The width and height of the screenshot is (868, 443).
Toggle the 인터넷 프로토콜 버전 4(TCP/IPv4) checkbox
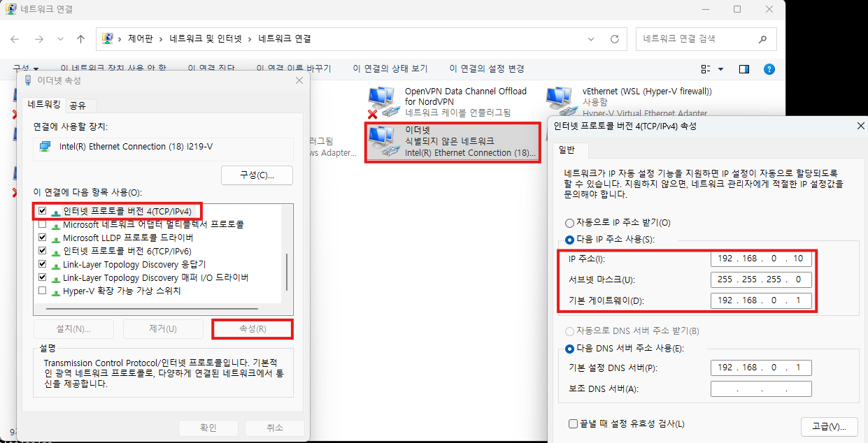[42, 211]
